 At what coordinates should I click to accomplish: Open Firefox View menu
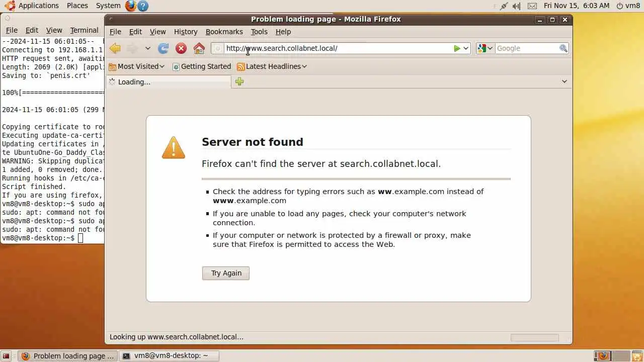[x=157, y=32]
